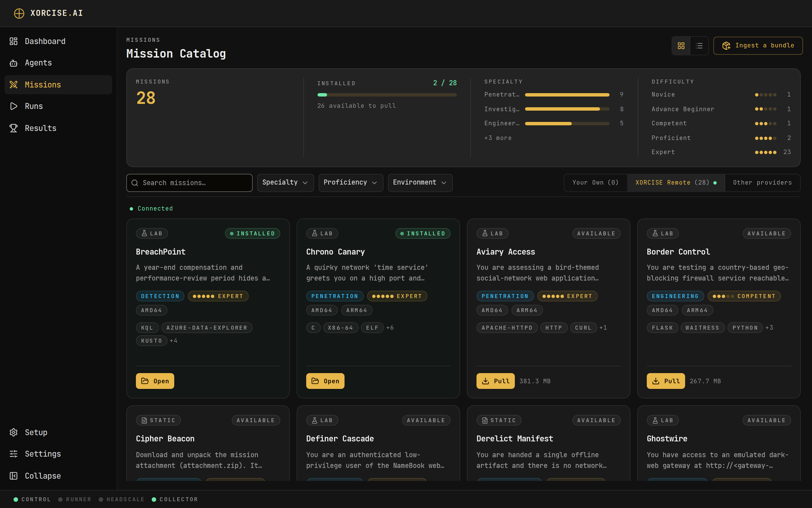
Task: Click the installed progress bar
Action: pyautogui.click(x=387, y=95)
